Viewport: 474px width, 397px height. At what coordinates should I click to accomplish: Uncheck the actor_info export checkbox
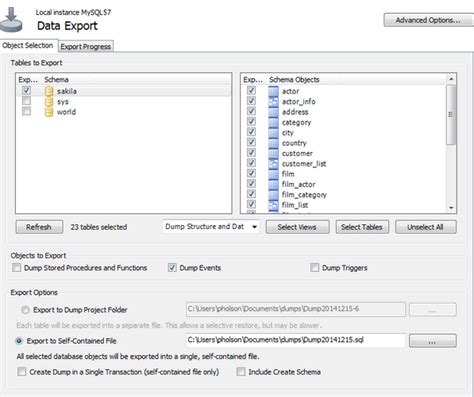click(251, 101)
